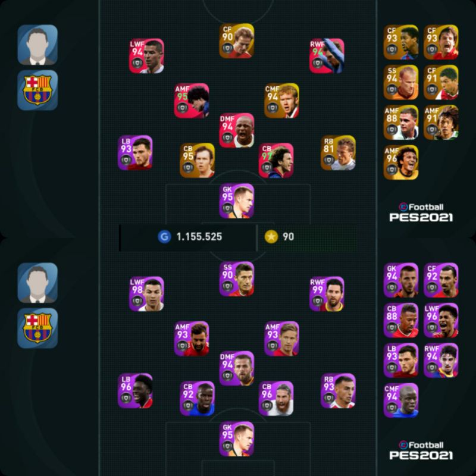Select the LB 96 card in bottom squad
This screenshot has width=476, height=476.
click(135, 391)
